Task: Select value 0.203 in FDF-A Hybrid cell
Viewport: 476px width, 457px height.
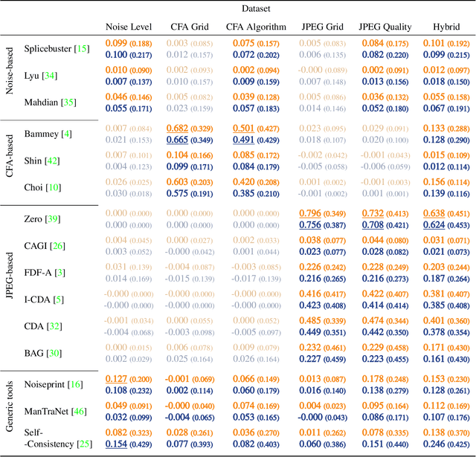Action: click(434, 267)
